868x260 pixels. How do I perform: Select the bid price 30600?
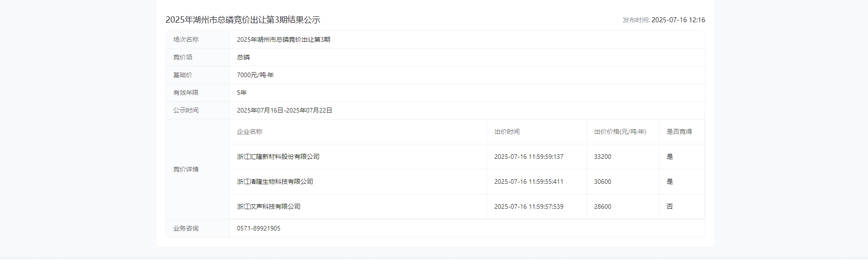click(x=603, y=182)
